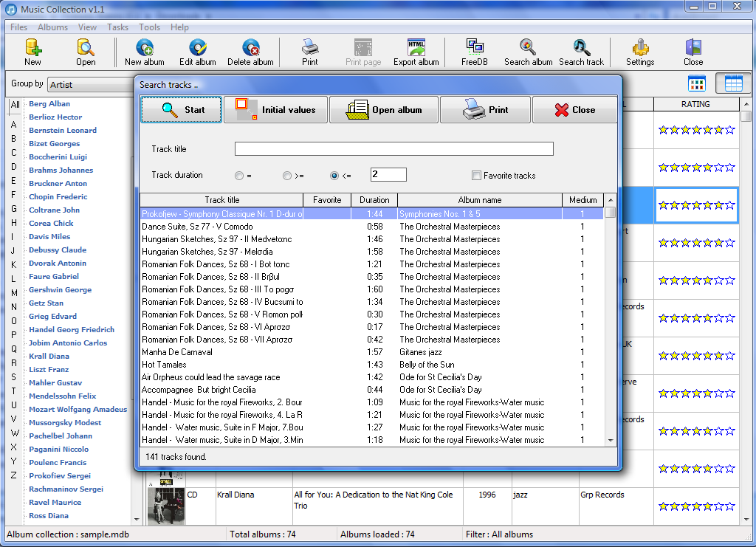This screenshot has width=756, height=547.
Task: Open the New album tool
Action: [144, 52]
